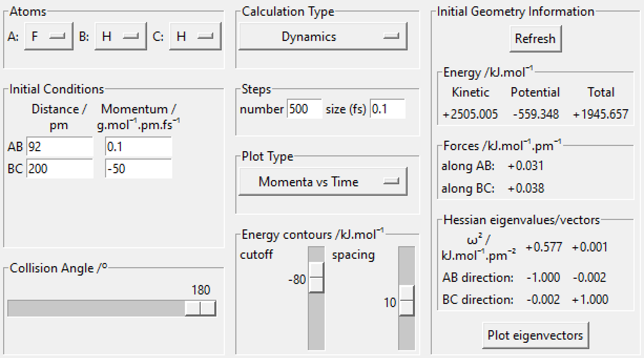Click the energy cutoff slider handle
Viewport: 644px width, 358px height.
[316, 277]
